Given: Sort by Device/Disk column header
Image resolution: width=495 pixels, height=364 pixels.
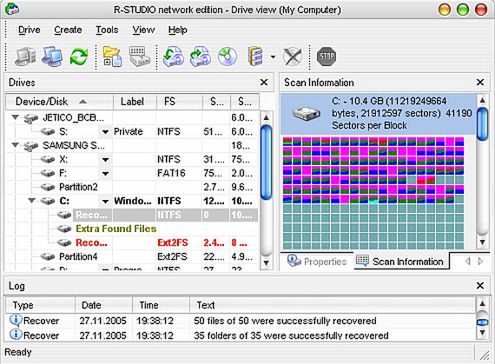Looking at the screenshot, I should click(x=60, y=101).
